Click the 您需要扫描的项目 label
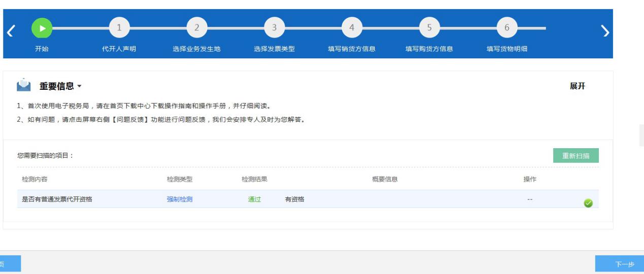Image resolution: width=644 pixels, height=274 pixels. tap(46, 156)
